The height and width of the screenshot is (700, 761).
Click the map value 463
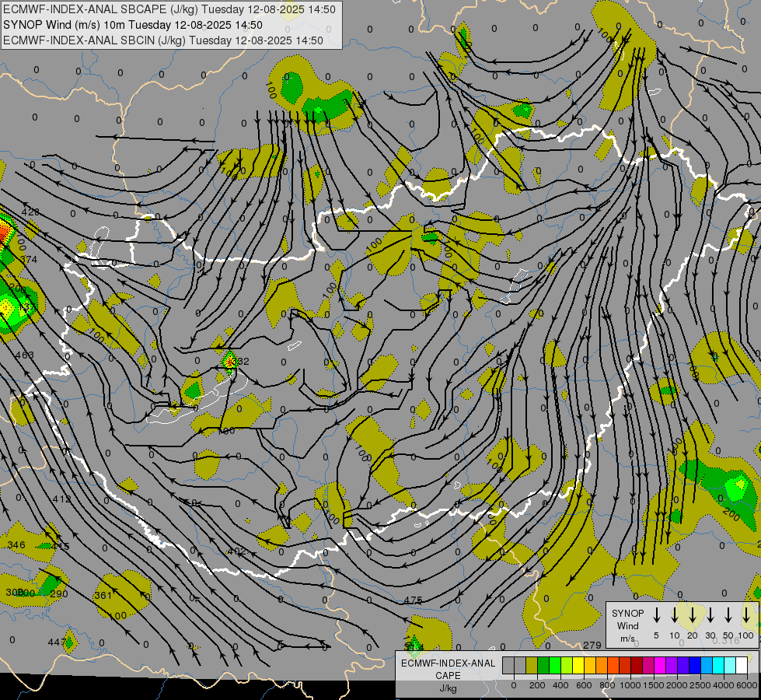pos(24,355)
